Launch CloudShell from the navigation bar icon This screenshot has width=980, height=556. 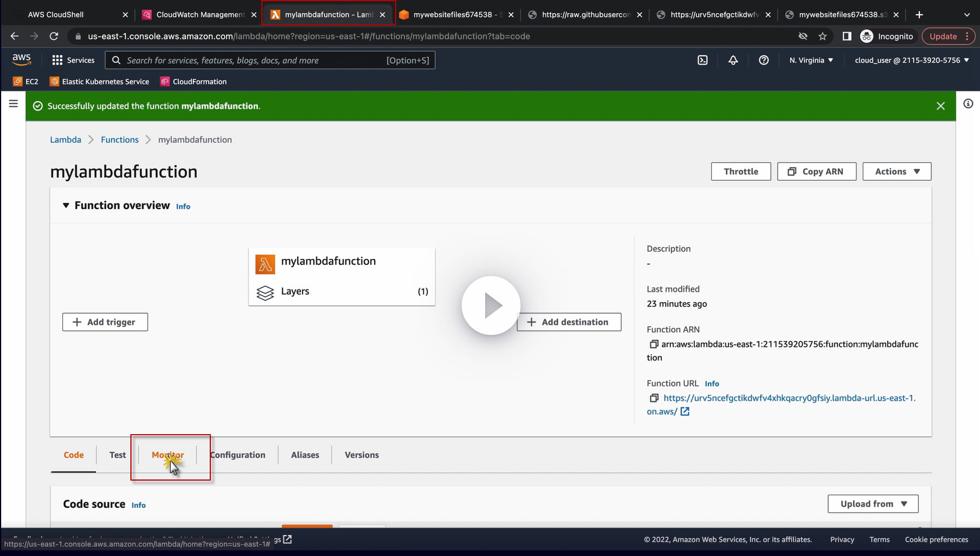[703, 60]
